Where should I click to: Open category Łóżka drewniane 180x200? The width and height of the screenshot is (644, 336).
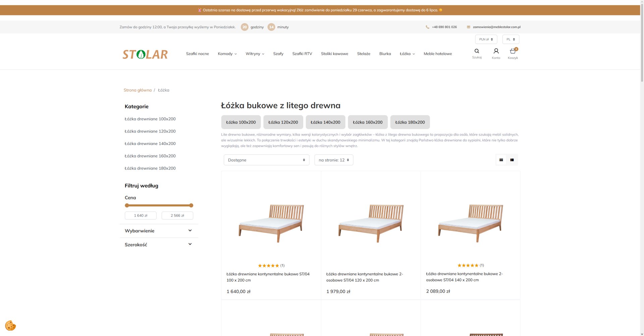tap(150, 168)
